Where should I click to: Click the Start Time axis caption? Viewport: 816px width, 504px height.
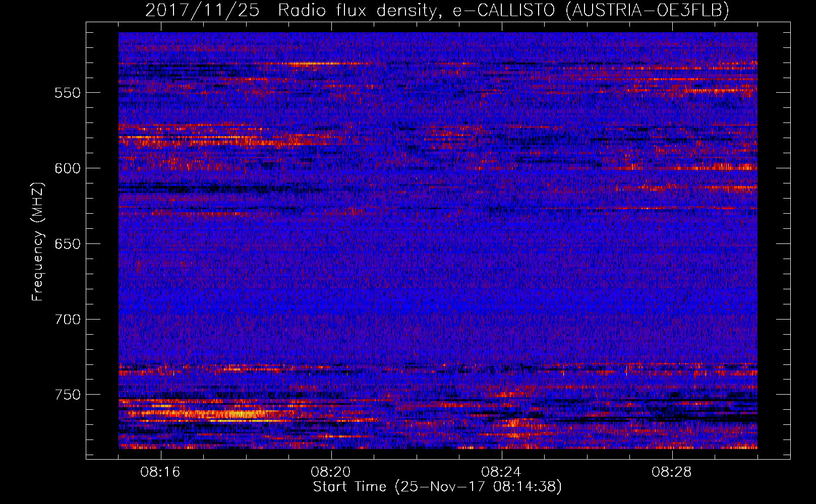tap(437, 487)
